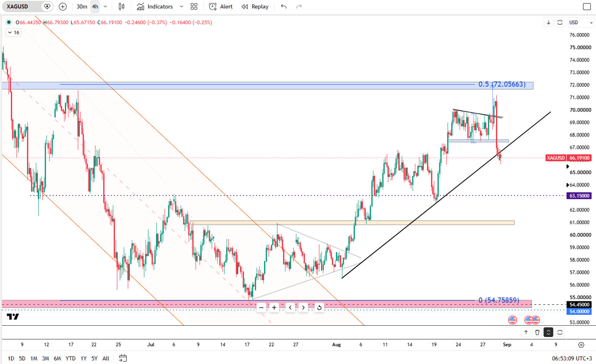Select the 1Y date range
Screen dimensions: 596x364
pos(83,358)
